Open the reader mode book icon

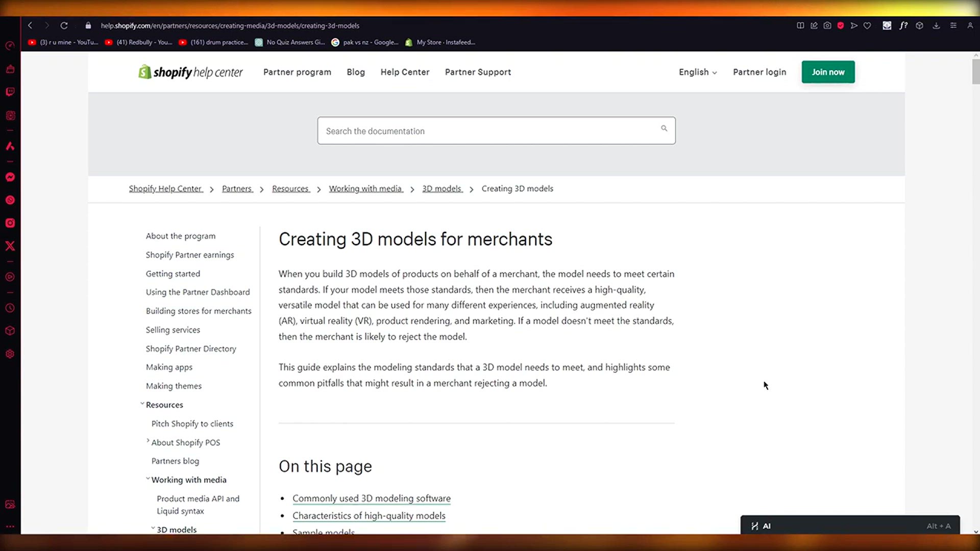coord(800,26)
